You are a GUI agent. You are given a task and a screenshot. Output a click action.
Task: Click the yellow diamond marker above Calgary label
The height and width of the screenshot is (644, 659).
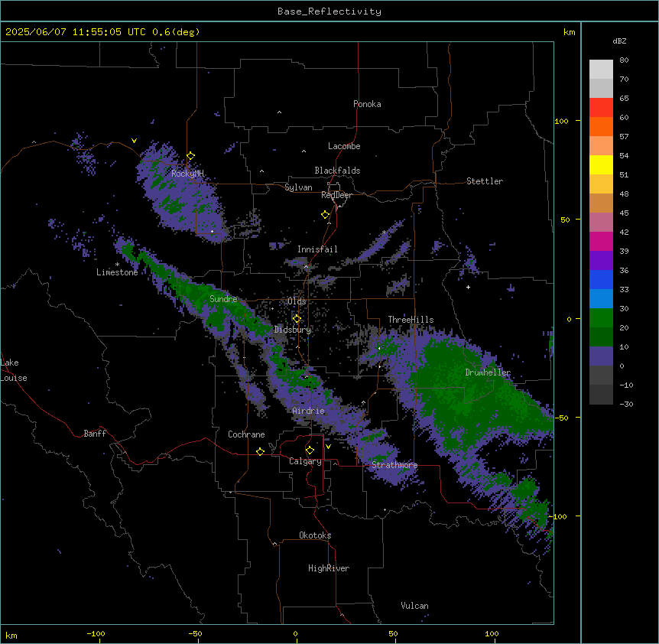[x=310, y=450]
